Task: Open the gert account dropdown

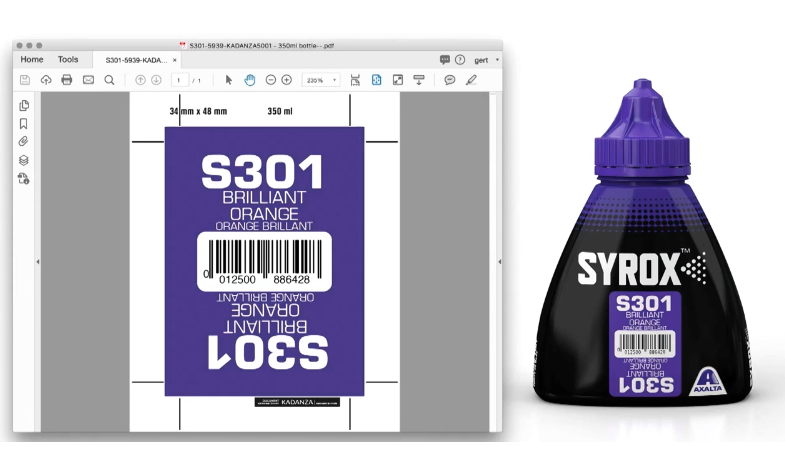Action: [486, 60]
